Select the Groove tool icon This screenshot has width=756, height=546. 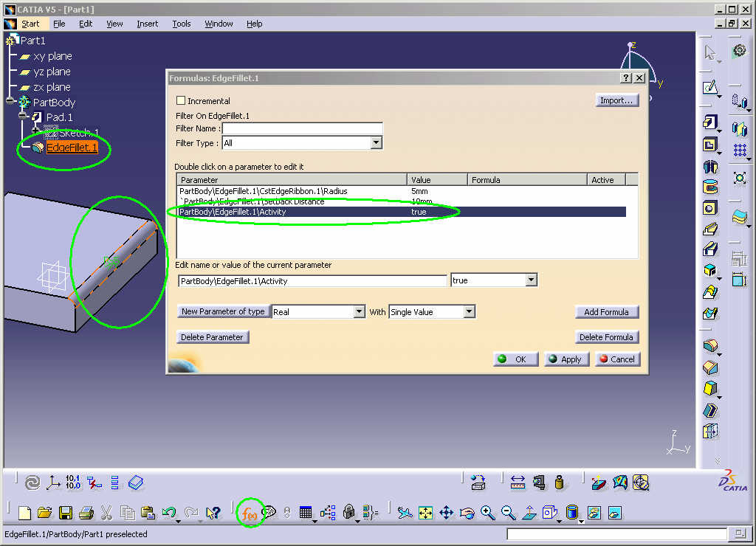click(709, 187)
